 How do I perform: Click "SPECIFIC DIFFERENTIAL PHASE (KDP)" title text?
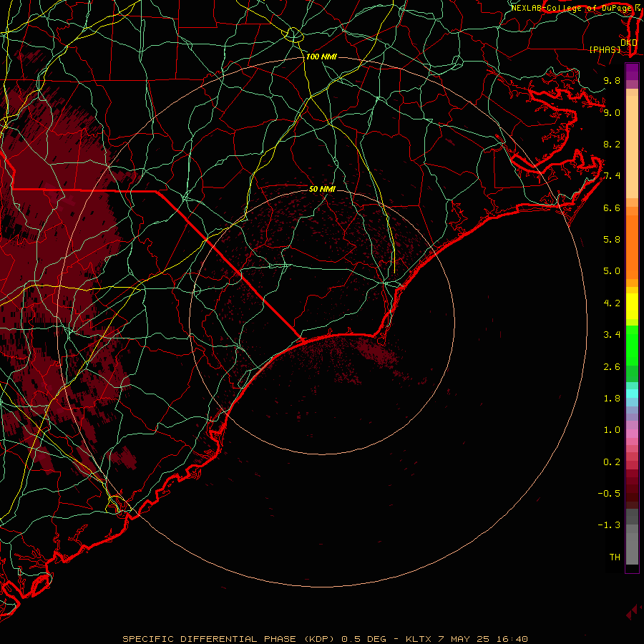tap(230, 639)
